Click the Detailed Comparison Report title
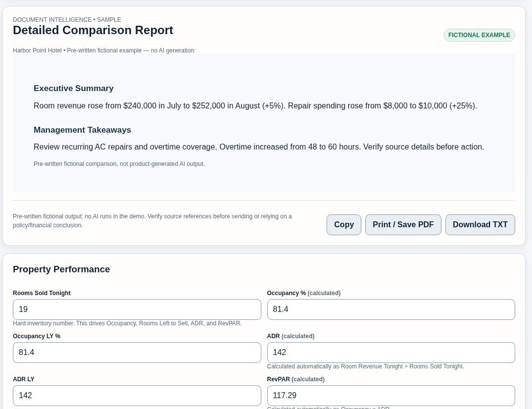The width and height of the screenshot is (532, 409). tap(93, 30)
